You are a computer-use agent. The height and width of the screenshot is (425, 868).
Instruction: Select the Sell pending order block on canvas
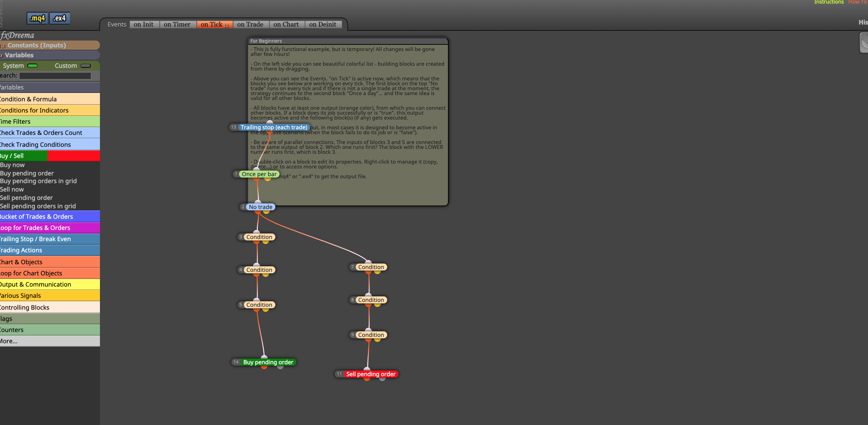pyautogui.click(x=371, y=374)
